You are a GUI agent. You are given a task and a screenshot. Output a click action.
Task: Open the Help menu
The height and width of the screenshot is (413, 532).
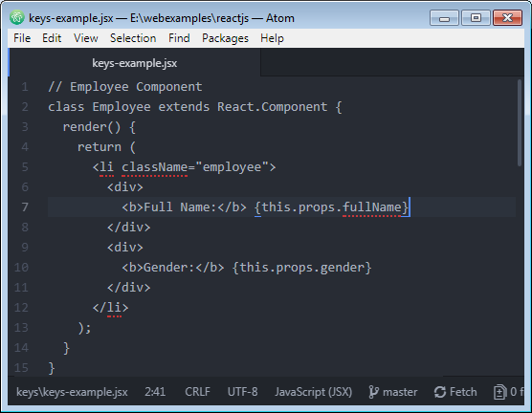[x=272, y=38]
